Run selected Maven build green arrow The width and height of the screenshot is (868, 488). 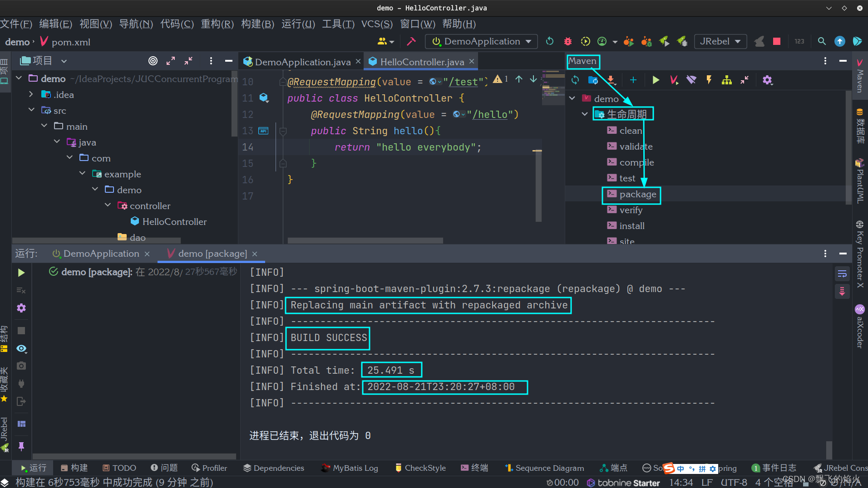[x=656, y=80]
